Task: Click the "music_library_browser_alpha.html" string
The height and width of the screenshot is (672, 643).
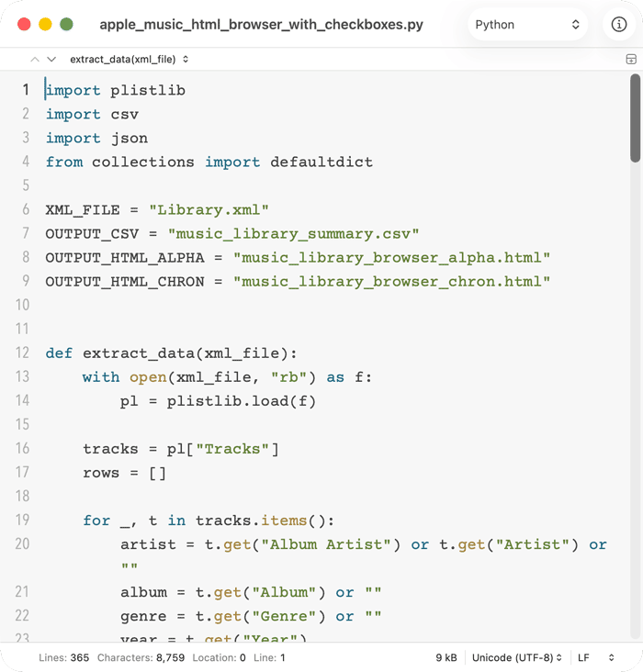Action: point(391,258)
